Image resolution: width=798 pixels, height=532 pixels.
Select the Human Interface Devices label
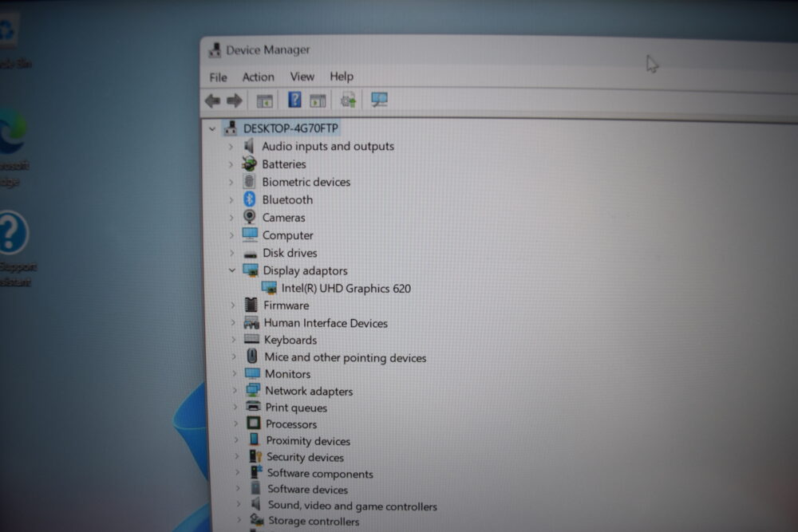(326, 323)
